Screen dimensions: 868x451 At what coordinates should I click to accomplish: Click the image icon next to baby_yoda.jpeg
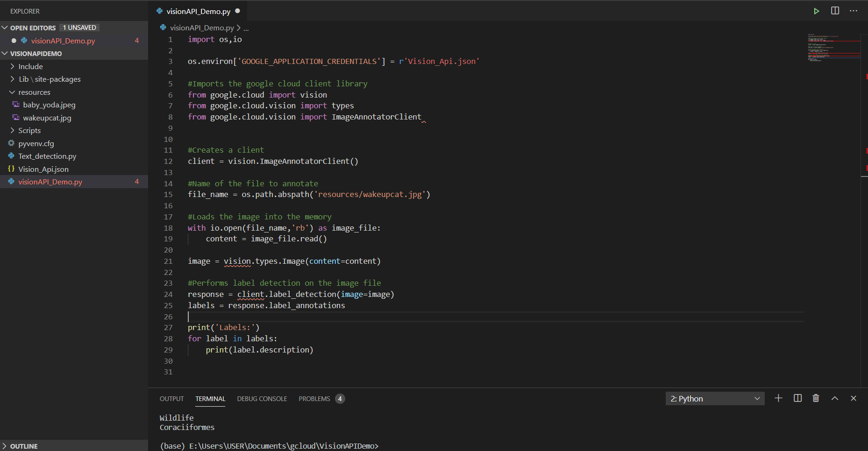16,105
